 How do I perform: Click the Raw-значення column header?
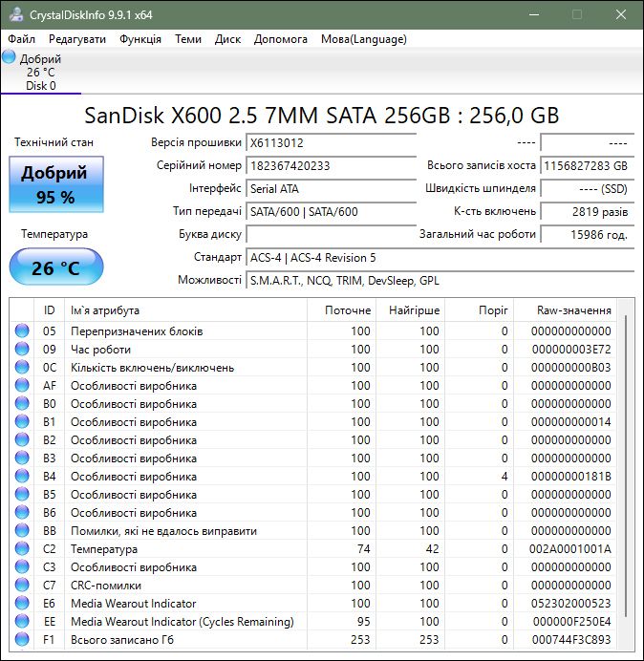565,310
